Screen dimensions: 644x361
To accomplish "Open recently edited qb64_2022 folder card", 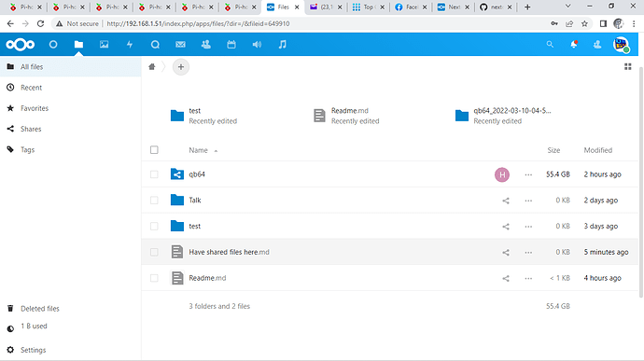I will point(503,116).
